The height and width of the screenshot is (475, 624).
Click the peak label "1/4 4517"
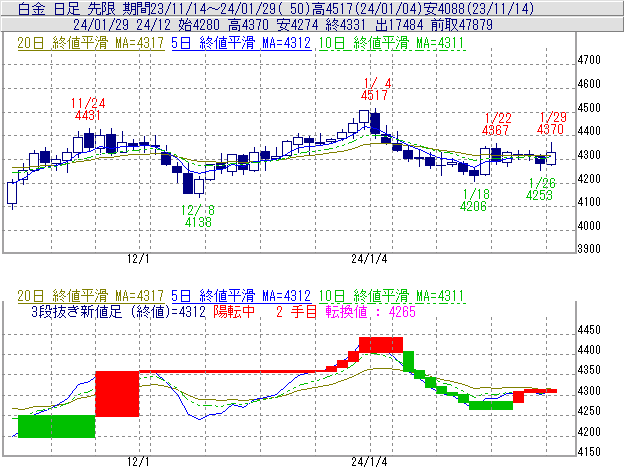point(376,89)
